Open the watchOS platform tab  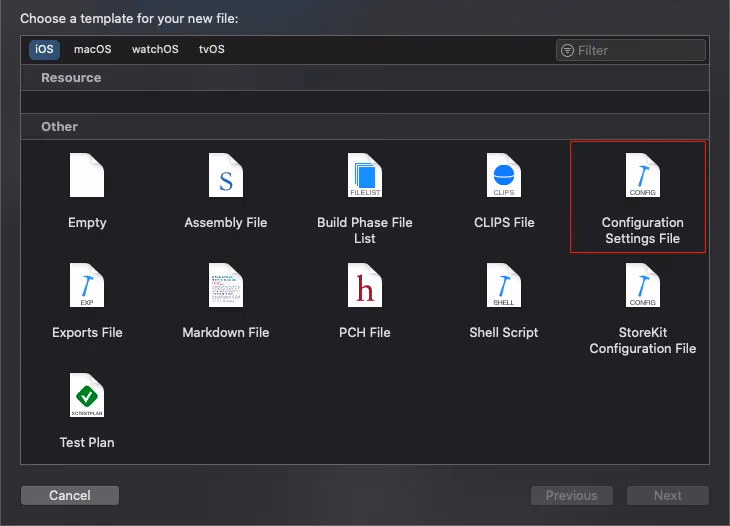click(x=155, y=50)
